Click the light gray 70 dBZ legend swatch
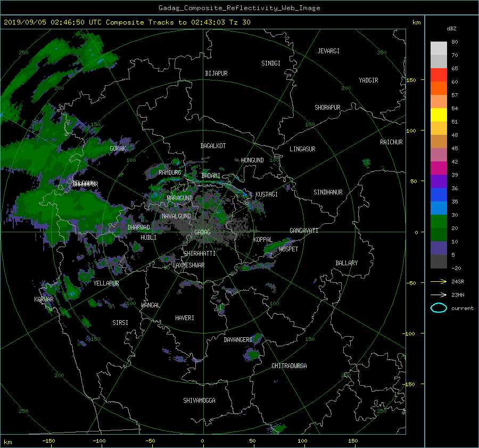The width and height of the screenshot is (479, 448). click(439, 48)
